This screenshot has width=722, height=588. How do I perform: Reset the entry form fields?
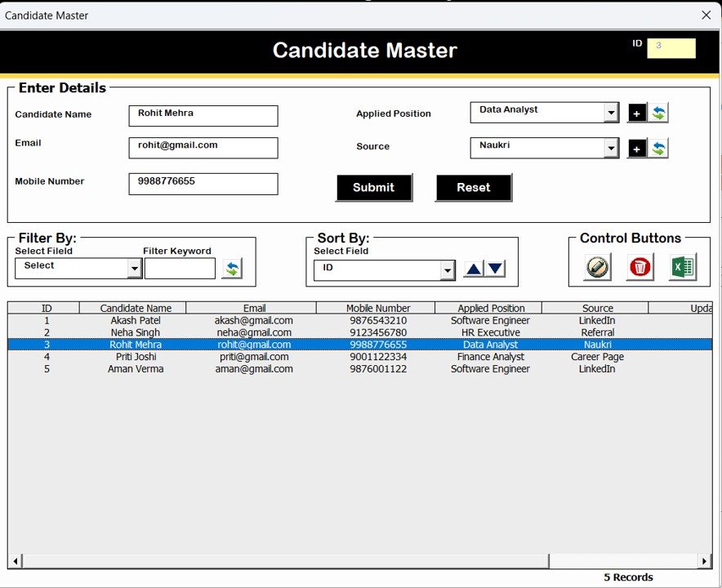click(x=474, y=187)
